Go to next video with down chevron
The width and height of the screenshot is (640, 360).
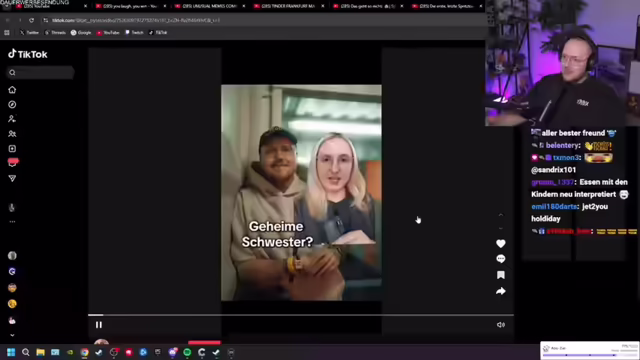pos(501,228)
